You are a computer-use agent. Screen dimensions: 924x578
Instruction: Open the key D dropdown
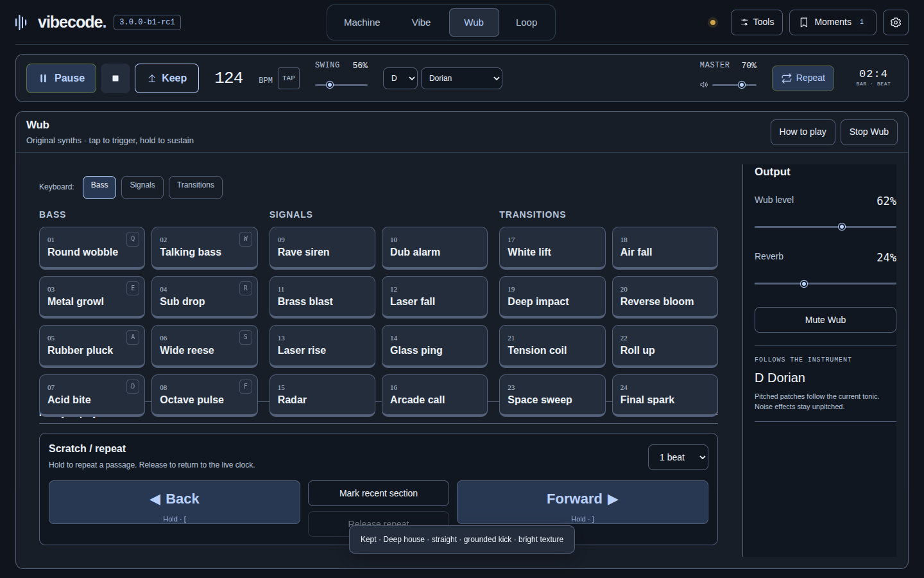tap(400, 78)
